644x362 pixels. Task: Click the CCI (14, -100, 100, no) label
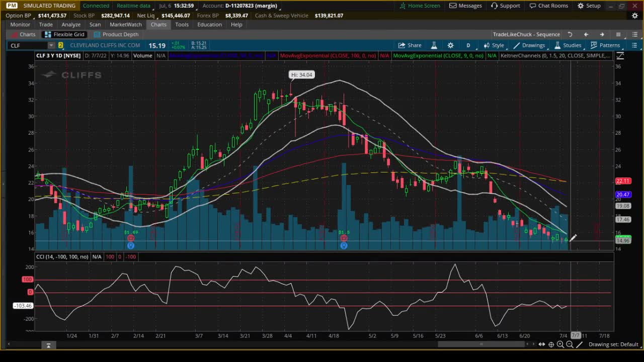[x=62, y=257]
